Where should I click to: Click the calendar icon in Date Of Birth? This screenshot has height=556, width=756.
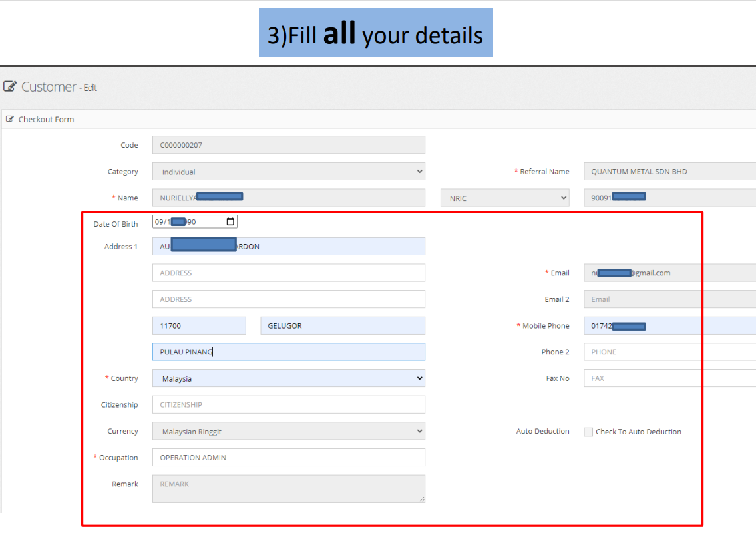230,222
